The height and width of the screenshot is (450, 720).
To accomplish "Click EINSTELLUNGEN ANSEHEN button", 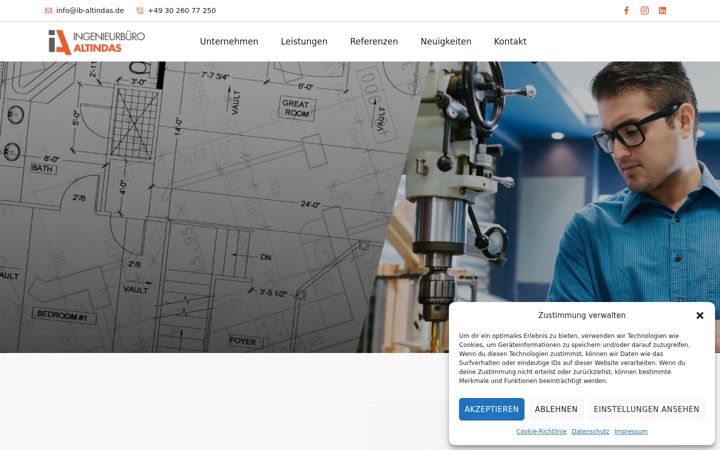I will [646, 409].
